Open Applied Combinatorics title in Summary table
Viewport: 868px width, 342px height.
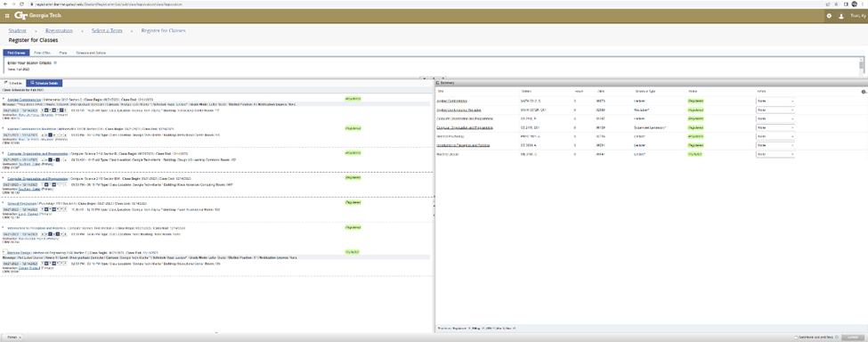[451, 102]
